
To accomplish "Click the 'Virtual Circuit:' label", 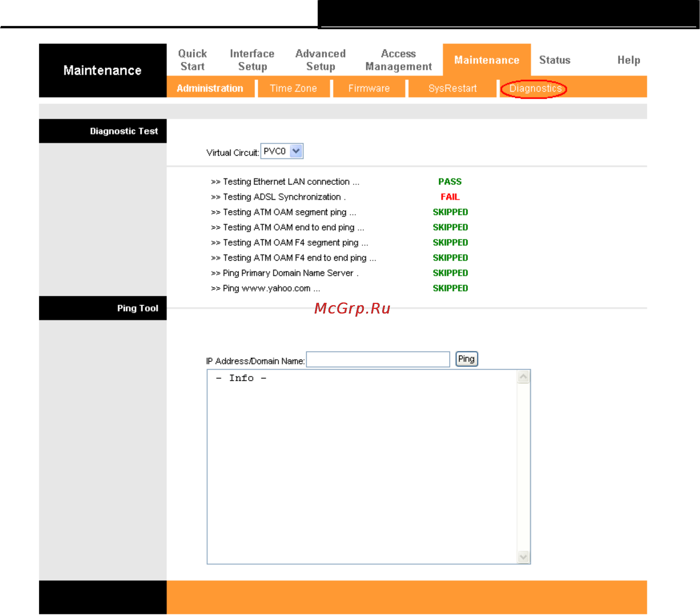I will pos(232,153).
